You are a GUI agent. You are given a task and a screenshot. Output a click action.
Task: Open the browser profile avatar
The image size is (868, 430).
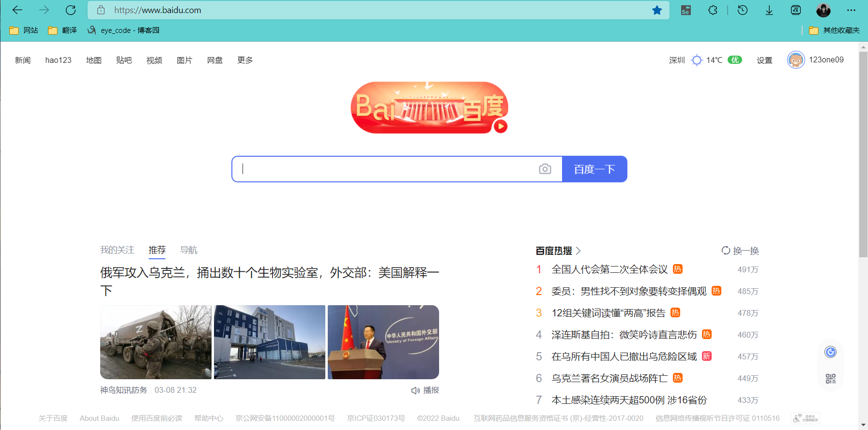[x=823, y=10]
